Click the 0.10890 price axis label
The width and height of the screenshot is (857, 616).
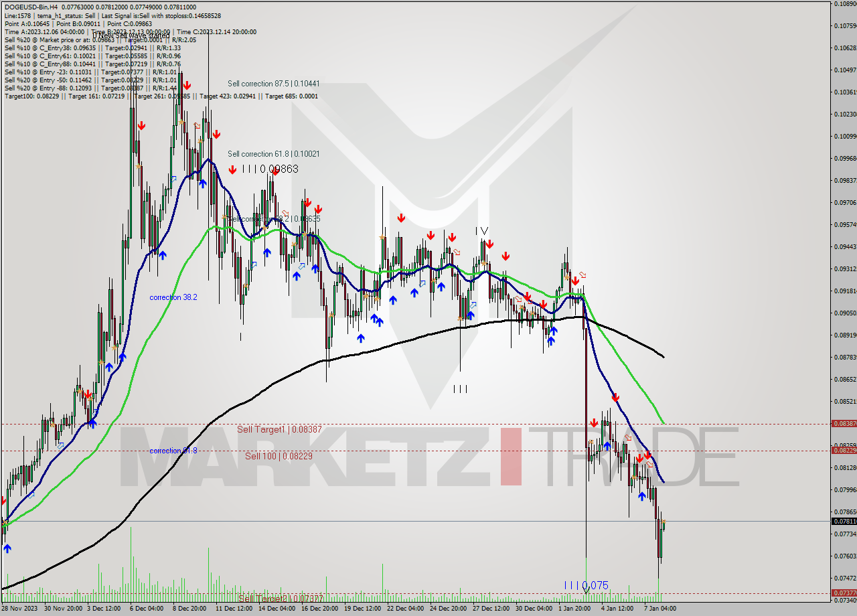846,4
